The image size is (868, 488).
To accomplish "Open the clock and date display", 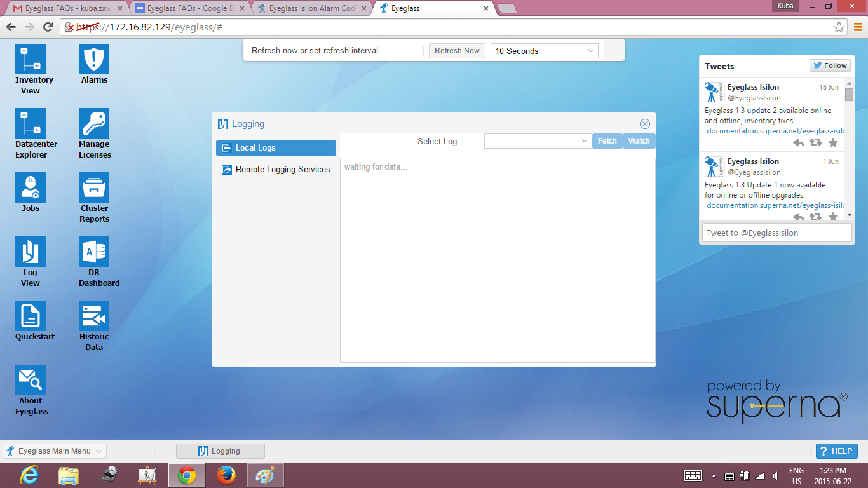I will (833, 476).
